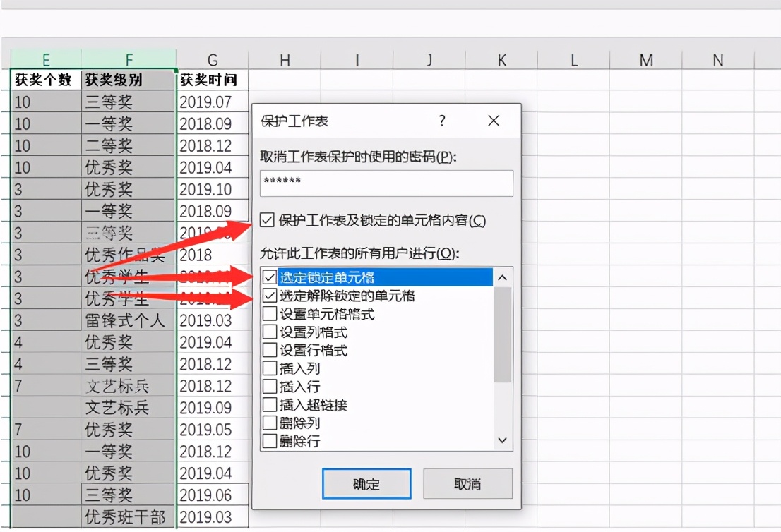Image resolution: width=781 pixels, height=532 pixels.
Task: Select column I header
Action: 357,60
